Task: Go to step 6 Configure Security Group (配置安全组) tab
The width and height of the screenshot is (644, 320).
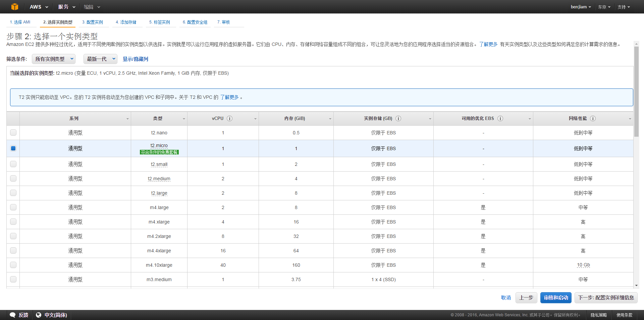Action: point(195,22)
